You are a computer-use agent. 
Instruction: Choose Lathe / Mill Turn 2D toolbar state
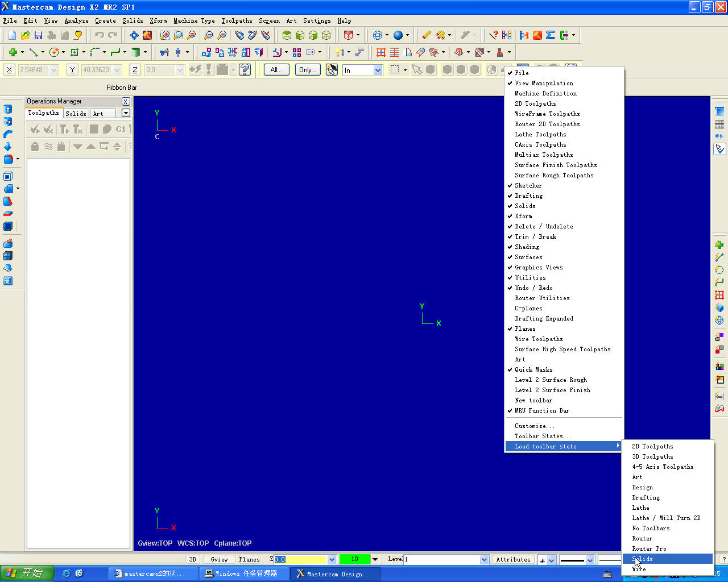click(668, 518)
